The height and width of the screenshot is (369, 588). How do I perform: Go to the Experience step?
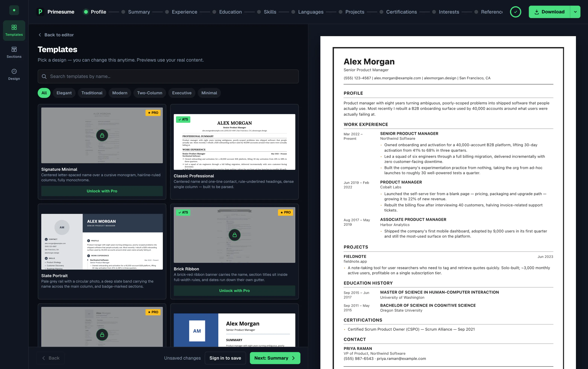181,12
